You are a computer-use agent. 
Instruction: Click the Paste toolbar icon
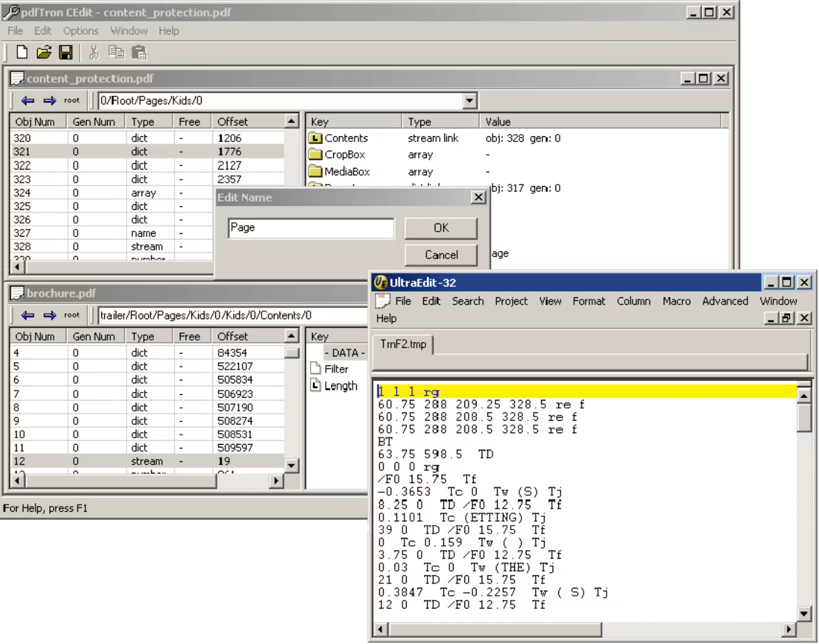pyautogui.click(x=138, y=53)
